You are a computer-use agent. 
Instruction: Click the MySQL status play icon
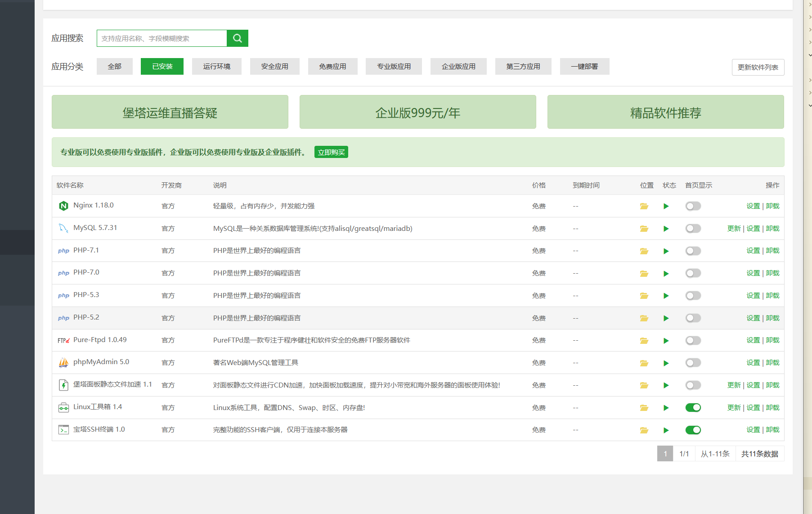666,229
